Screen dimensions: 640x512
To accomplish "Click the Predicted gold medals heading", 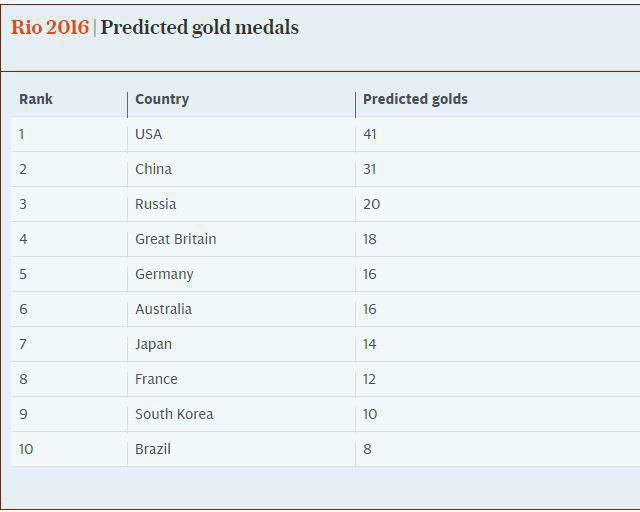I will click(x=200, y=28).
